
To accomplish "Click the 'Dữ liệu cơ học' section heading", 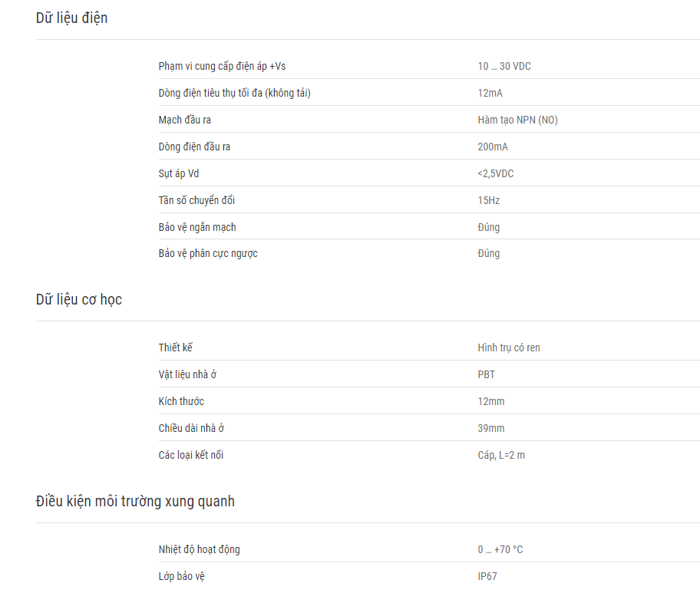I will pos(78,299).
